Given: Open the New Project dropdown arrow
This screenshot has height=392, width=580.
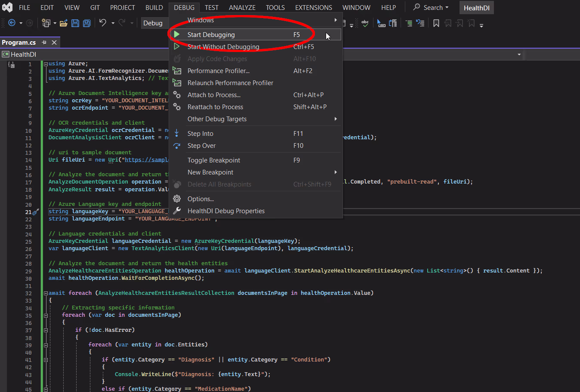Looking at the screenshot, I should pos(55,23).
